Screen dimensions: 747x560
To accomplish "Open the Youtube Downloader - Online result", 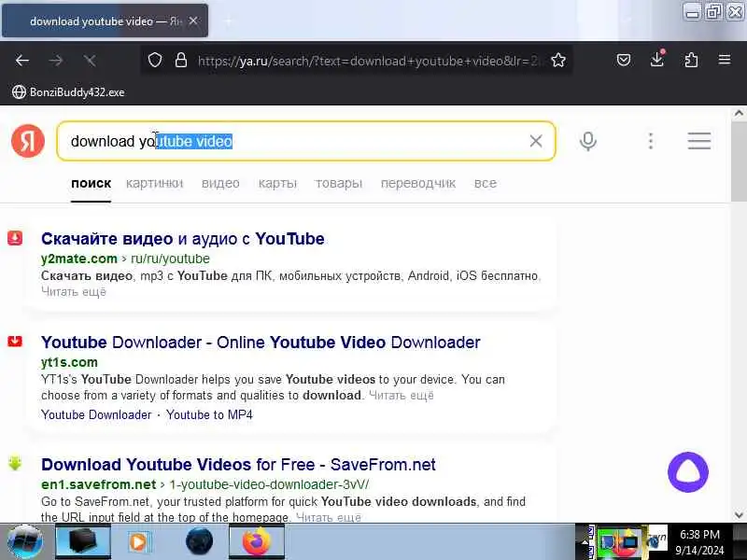I will pyautogui.click(x=261, y=343).
